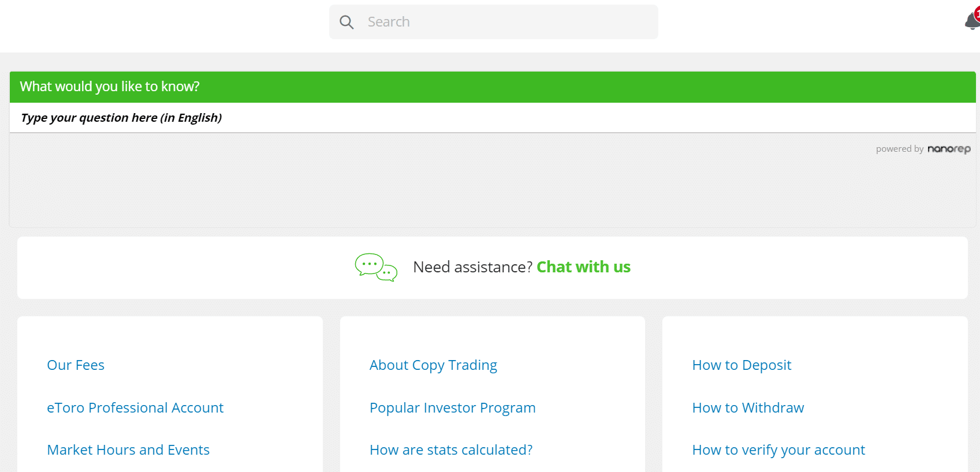
Task: Click the green chat bubbles icon
Action: [376, 267]
